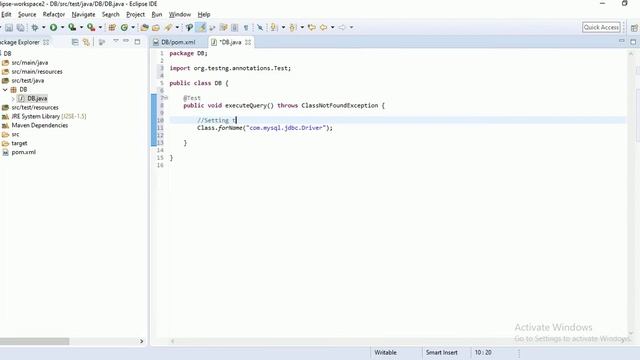
Task: Collapse the DB package in Package Explorer
Action: (5, 89)
